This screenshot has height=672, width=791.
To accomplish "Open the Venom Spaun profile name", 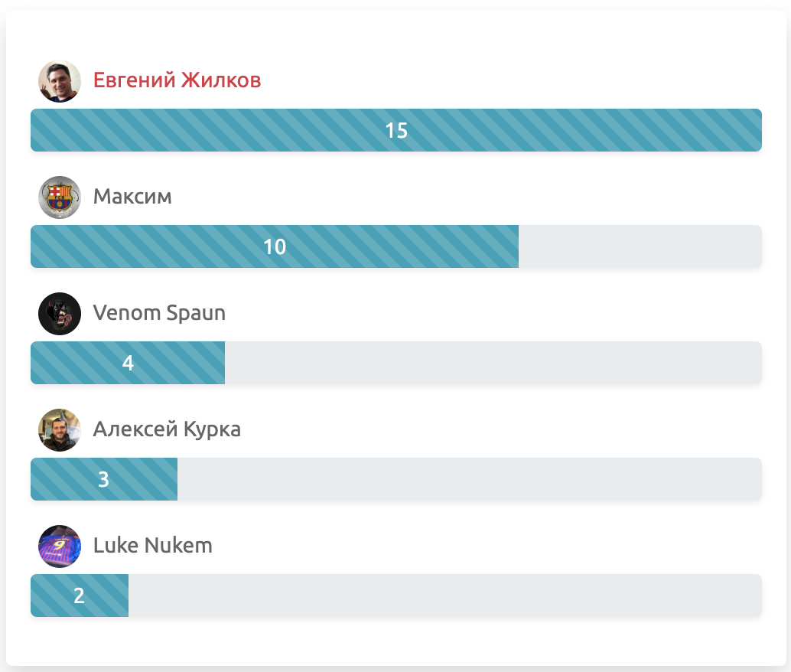I will click(x=159, y=313).
